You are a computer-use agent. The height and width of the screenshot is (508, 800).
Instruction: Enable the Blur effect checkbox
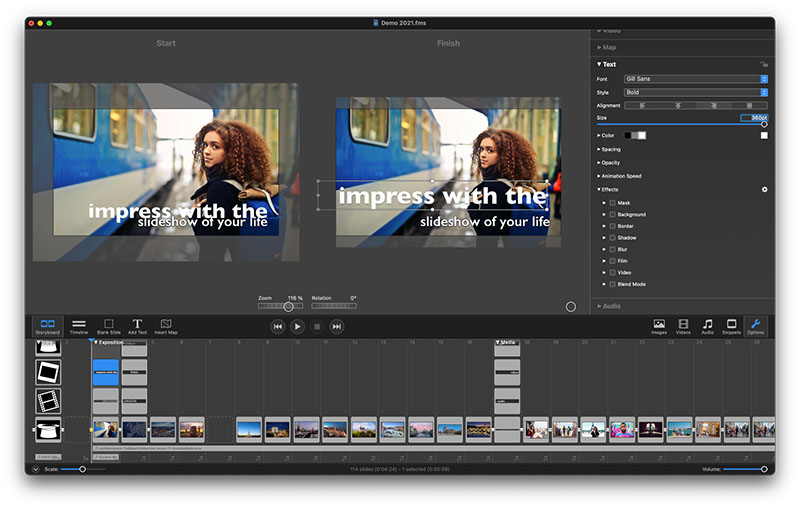click(x=612, y=249)
